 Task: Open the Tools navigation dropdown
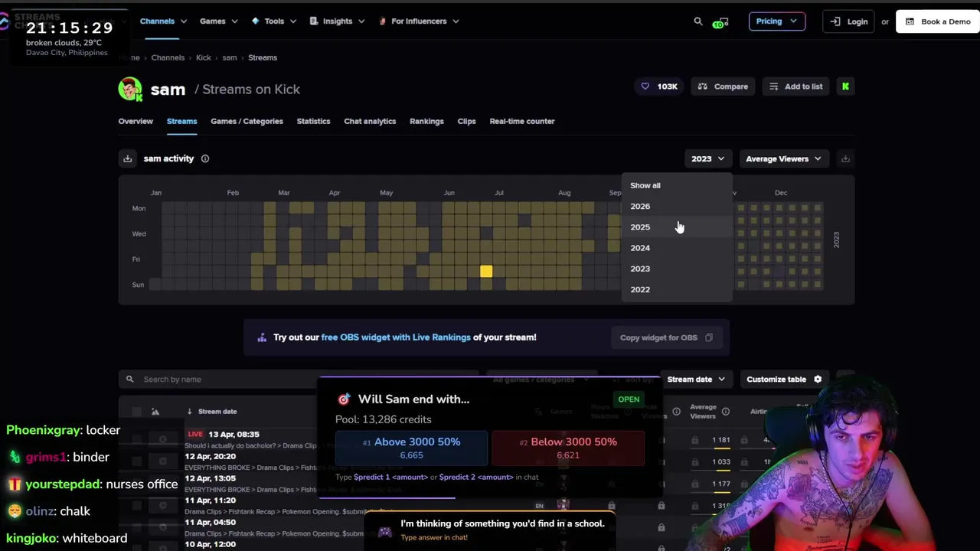(274, 21)
